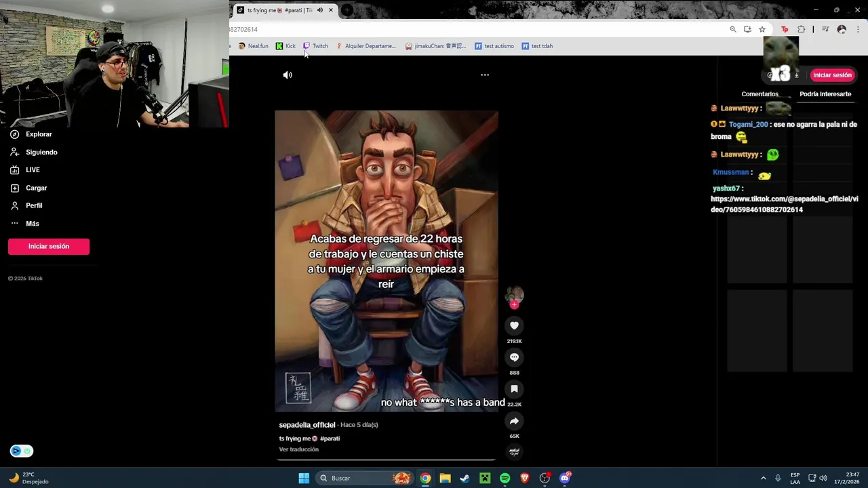
Task: Click the volume icon in system tray
Action: tap(823, 478)
